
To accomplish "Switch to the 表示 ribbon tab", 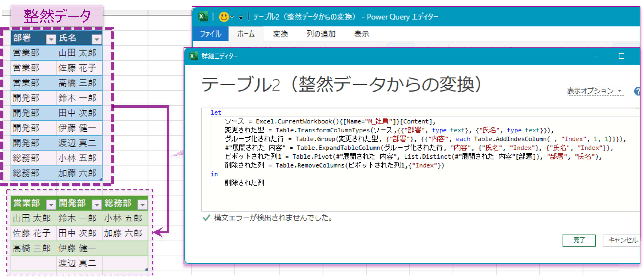I will (362, 34).
